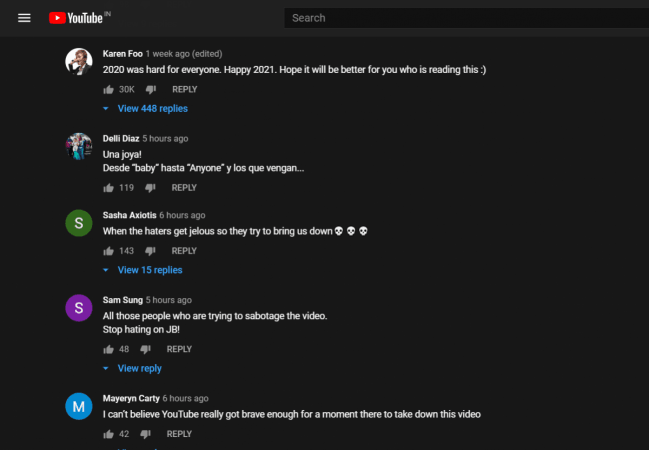
Task: Expand View 15 replies
Action: (x=149, y=270)
